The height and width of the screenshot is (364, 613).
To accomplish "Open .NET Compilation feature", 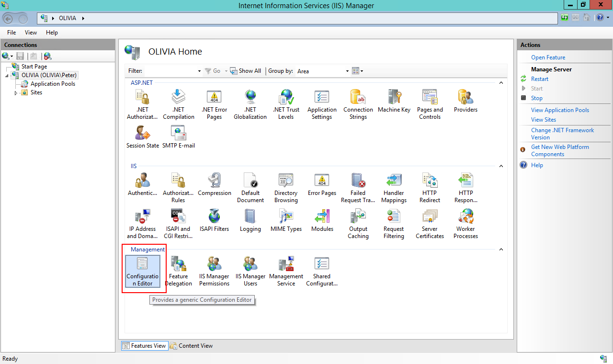I will pyautogui.click(x=178, y=104).
